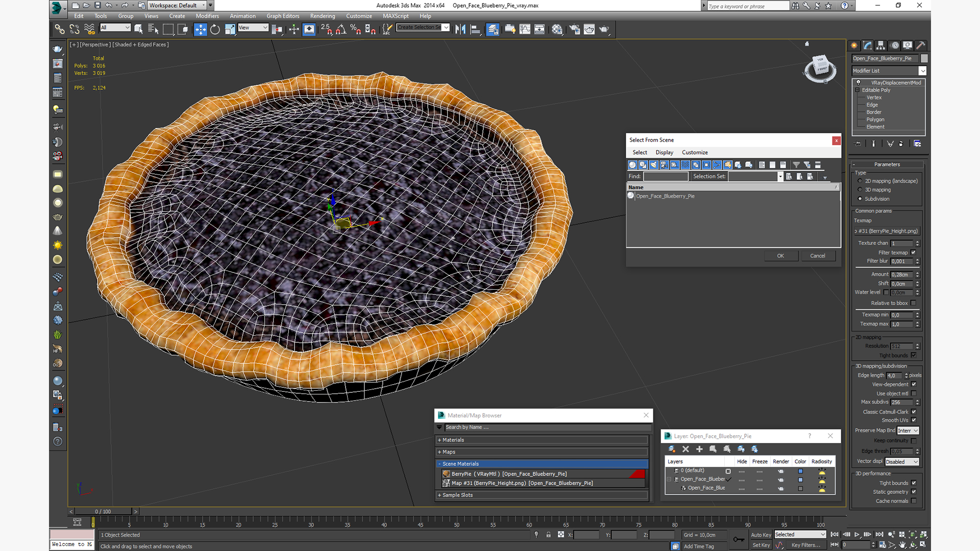The width and height of the screenshot is (980, 551).
Task: Open the Selected key mode dropdown
Action: [x=800, y=535]
